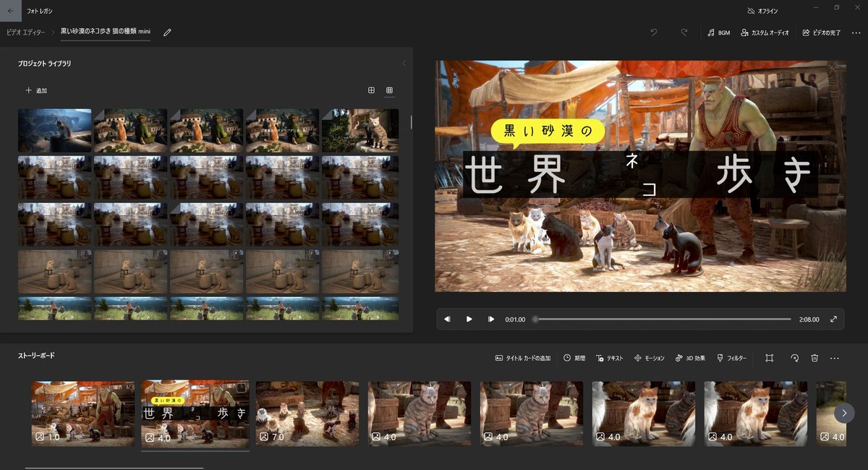
Task: Switch the library to small thumbnail view
Action: tap(389, 90)
